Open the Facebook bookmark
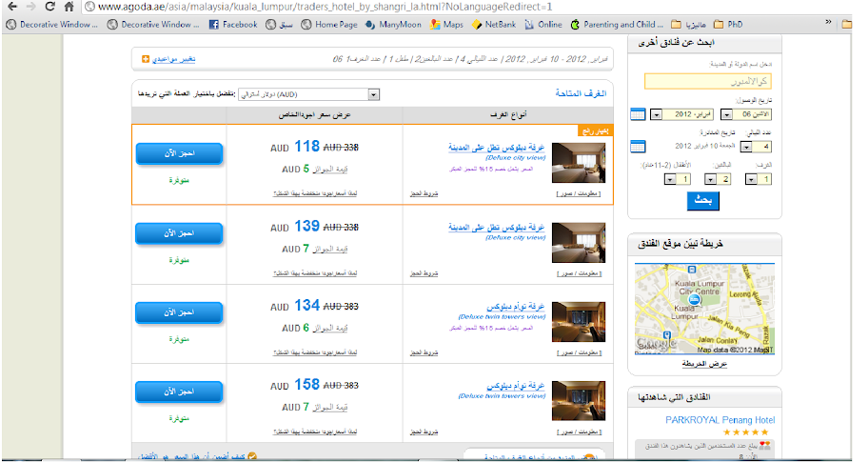This screenshot has height=462, width=868. tap(233, 25)
